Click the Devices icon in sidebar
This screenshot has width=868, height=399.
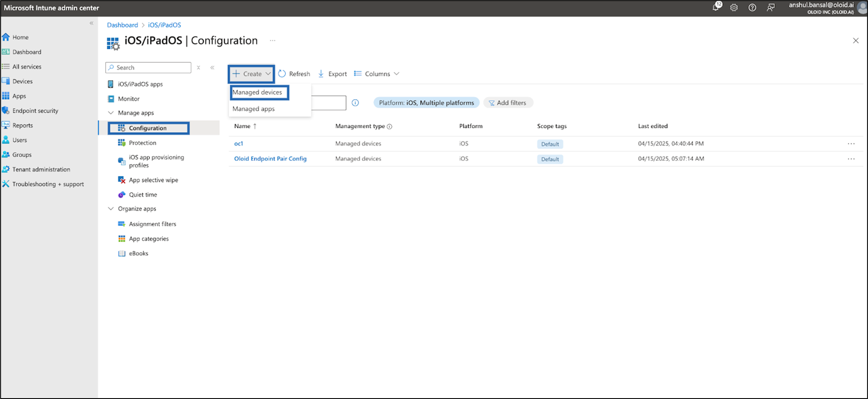click(x=6, y=81)
